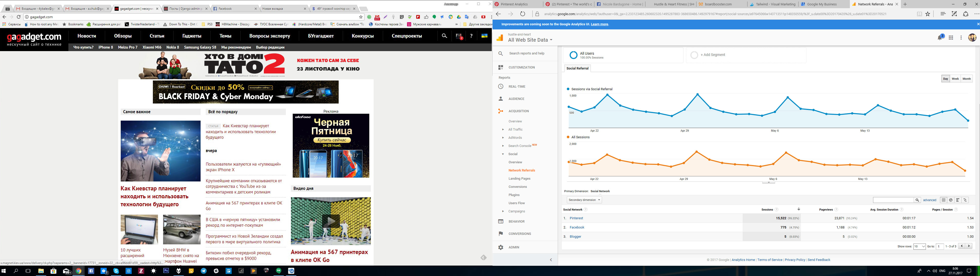Open the Pinterest social network row link

point(576,218)
